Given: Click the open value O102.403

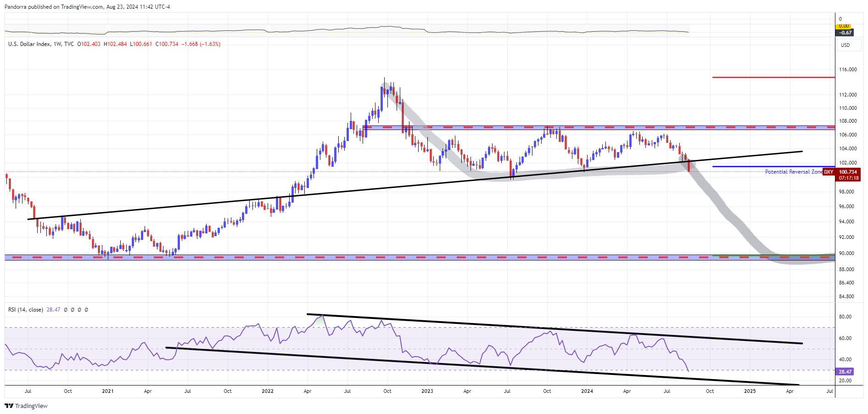Looking at the screenshot, I should point(89,44).
